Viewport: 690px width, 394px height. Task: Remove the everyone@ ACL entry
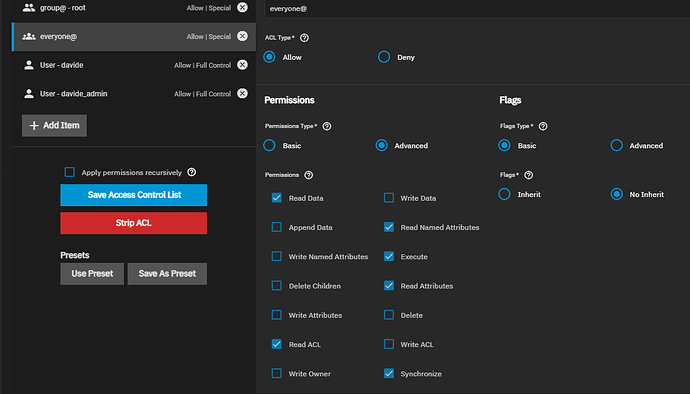[242, 36]
